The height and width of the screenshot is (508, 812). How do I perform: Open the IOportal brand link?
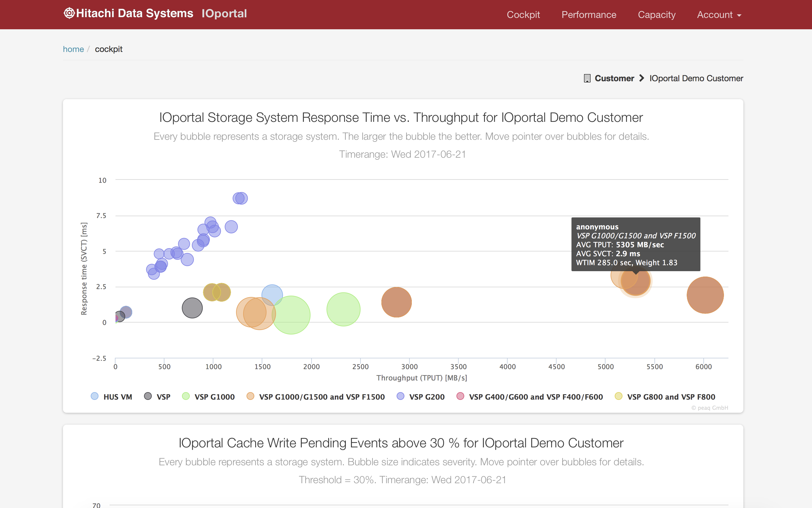[x=224, y=13]
